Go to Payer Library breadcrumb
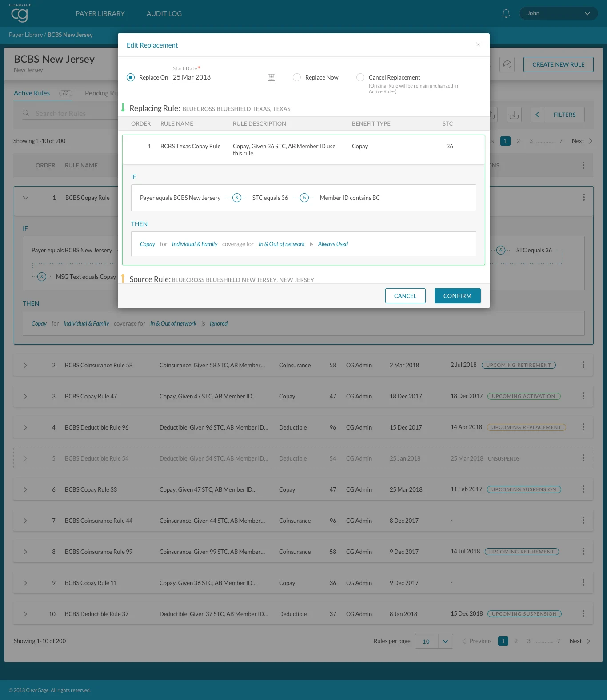The image size is (607, 700). click(x=26, y=35)
